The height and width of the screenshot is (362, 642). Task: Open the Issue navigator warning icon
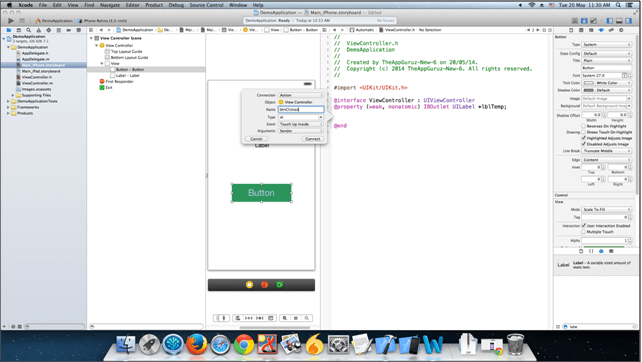point(38,30)
